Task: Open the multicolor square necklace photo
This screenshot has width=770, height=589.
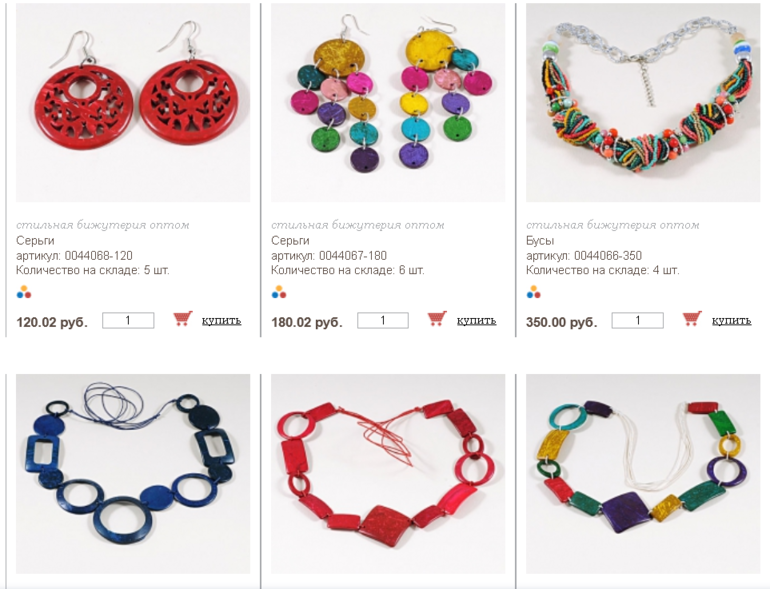Action: (643, 474)
